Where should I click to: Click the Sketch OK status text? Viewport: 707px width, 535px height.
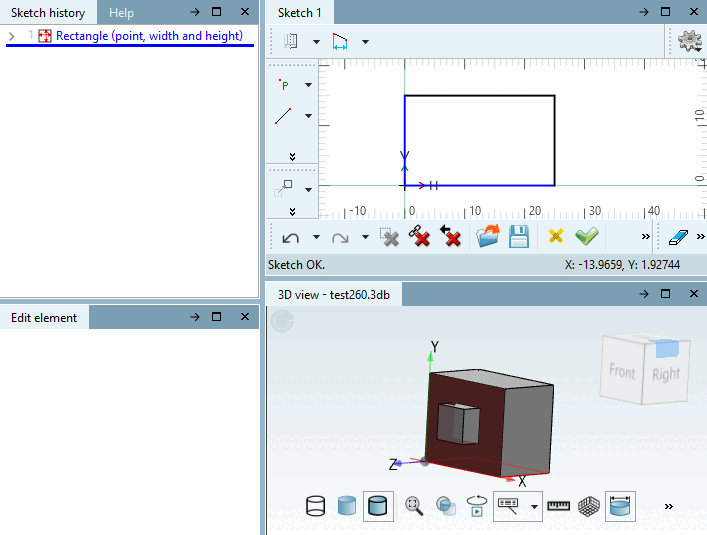click(296, 265)
